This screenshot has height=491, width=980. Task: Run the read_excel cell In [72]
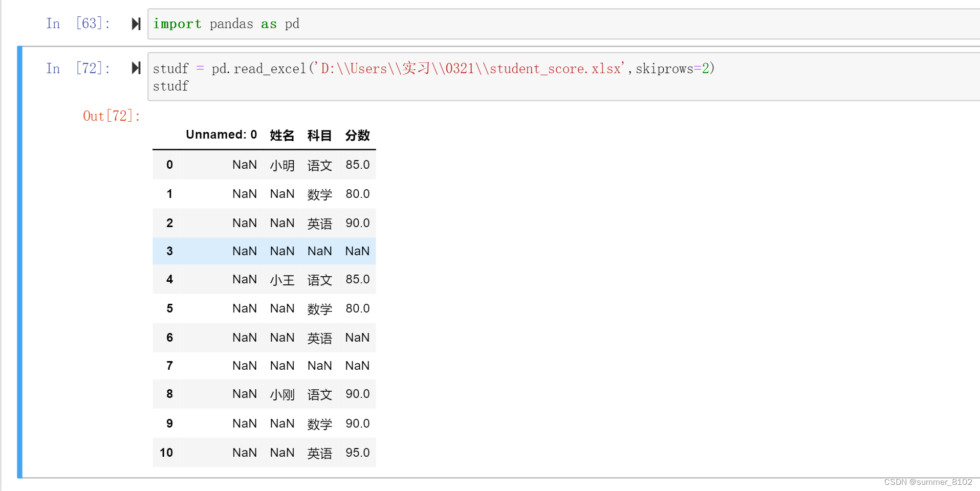136,68
